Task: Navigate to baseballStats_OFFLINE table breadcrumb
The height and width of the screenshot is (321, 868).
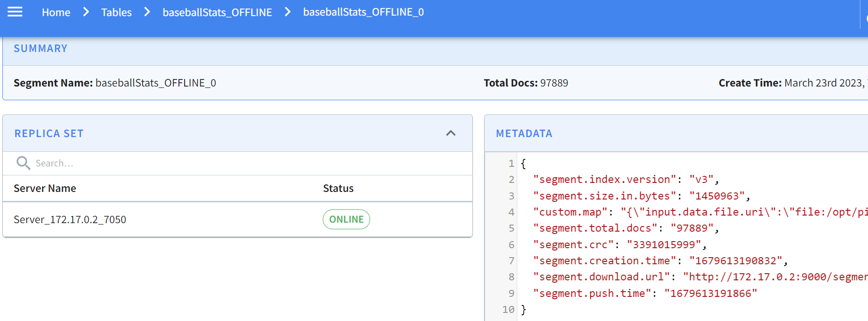Action: [217, 12]
